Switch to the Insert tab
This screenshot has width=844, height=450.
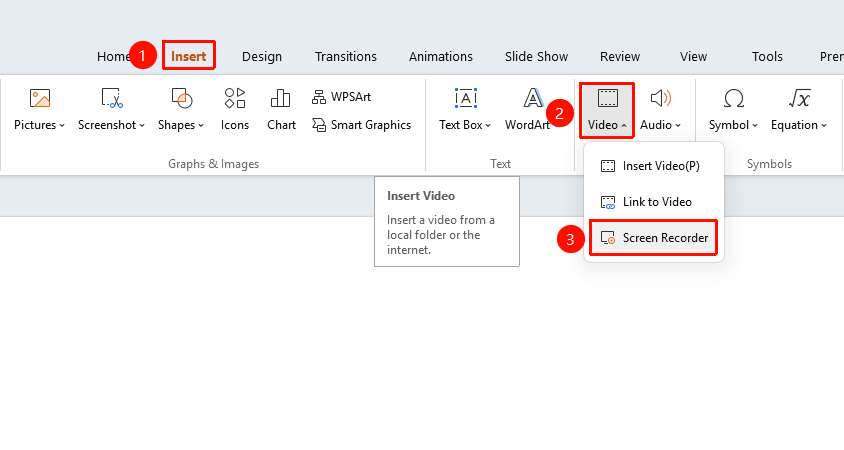click(x=188, y=57)
